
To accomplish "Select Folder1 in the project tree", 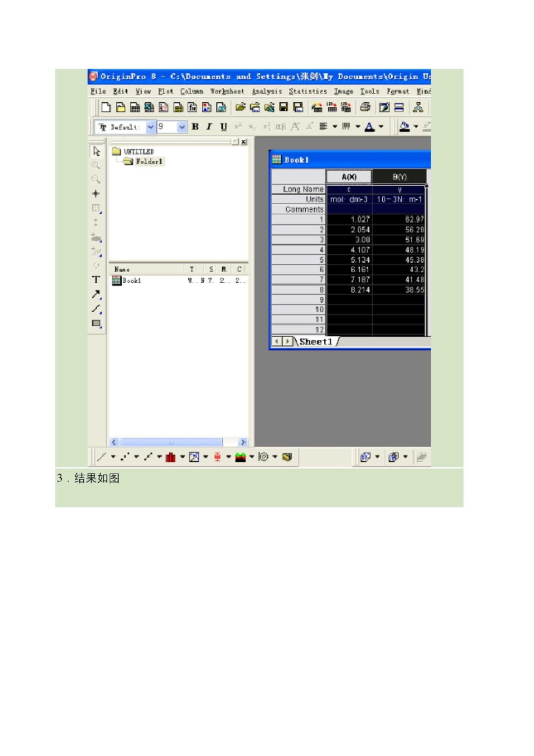I will tap(148, 161).
